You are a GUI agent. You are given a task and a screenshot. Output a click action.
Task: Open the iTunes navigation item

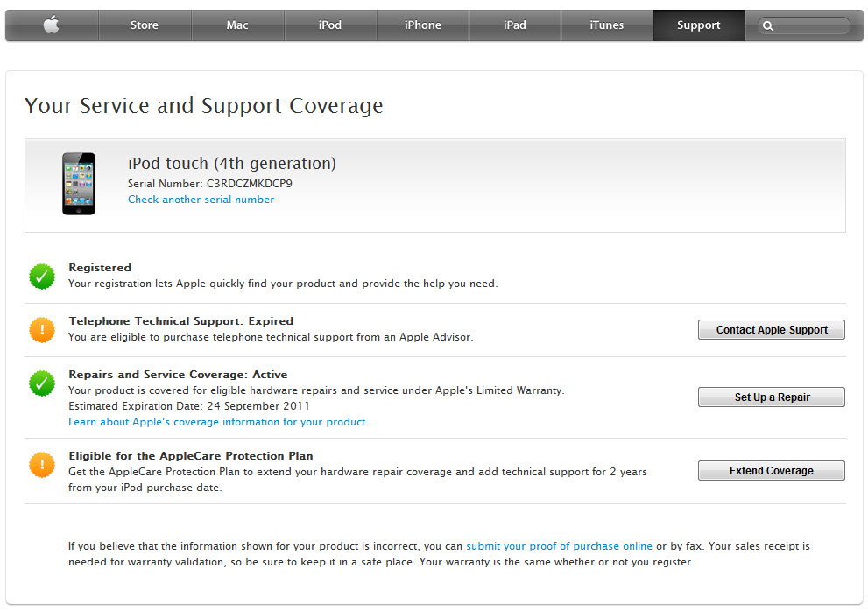pyautogui.click(x=607, y=25)
